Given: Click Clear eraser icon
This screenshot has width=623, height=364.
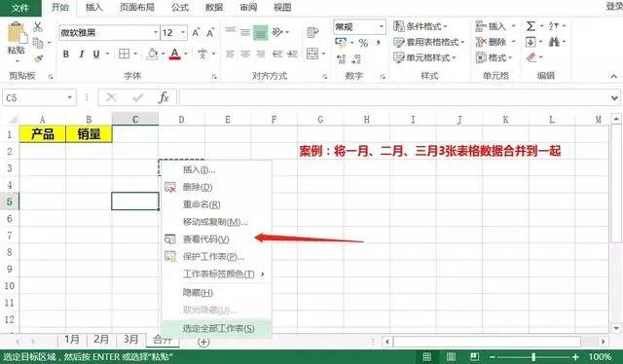Looking at the screenshot, I should point(531,58).
